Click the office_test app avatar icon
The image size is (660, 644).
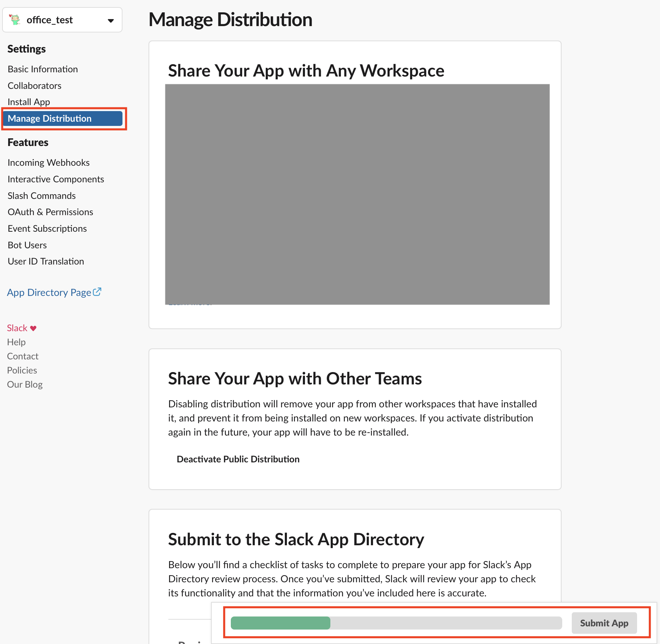pos(15,20)
